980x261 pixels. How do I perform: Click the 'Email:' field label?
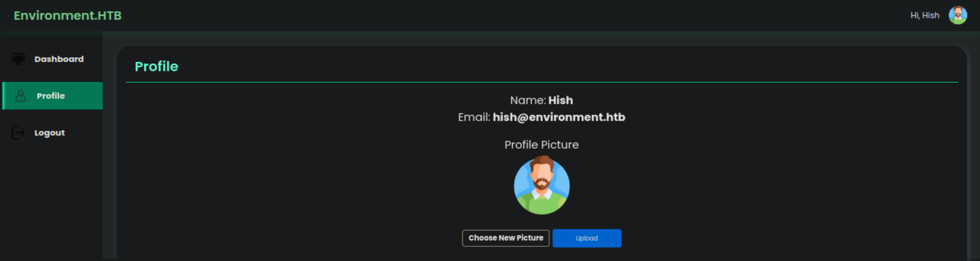(474, 117)
